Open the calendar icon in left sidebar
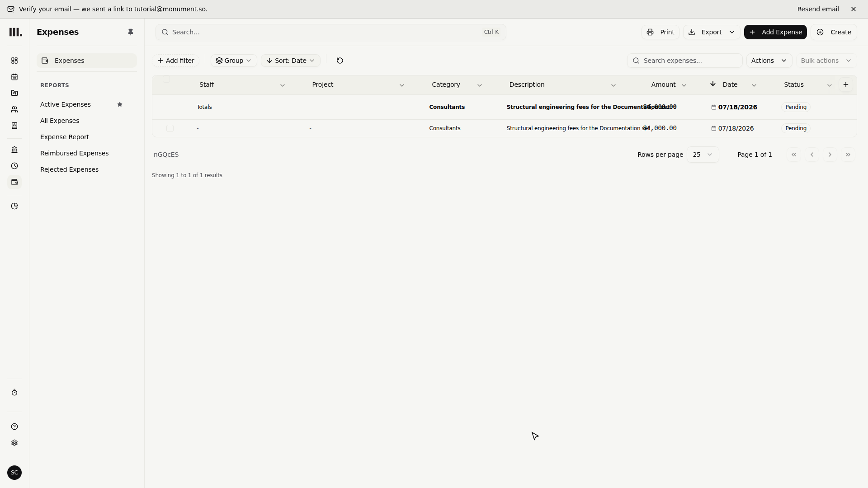The image size is (868, 488). (14, 77)
